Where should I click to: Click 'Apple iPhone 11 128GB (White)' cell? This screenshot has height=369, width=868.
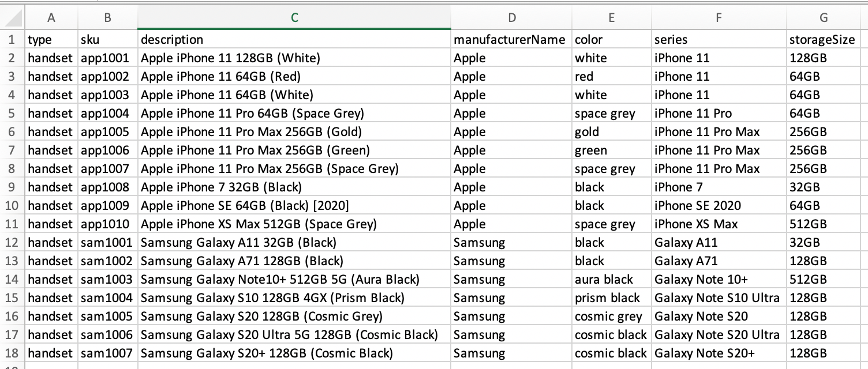tap(294, 58)
